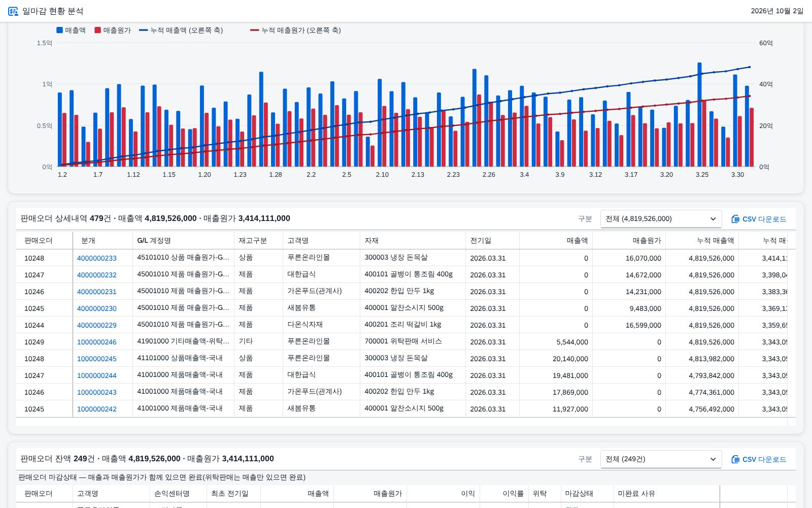Click CSV 다운로드 button in 판매오더 잔액
The image size is (812, 508).
[759, 459]
